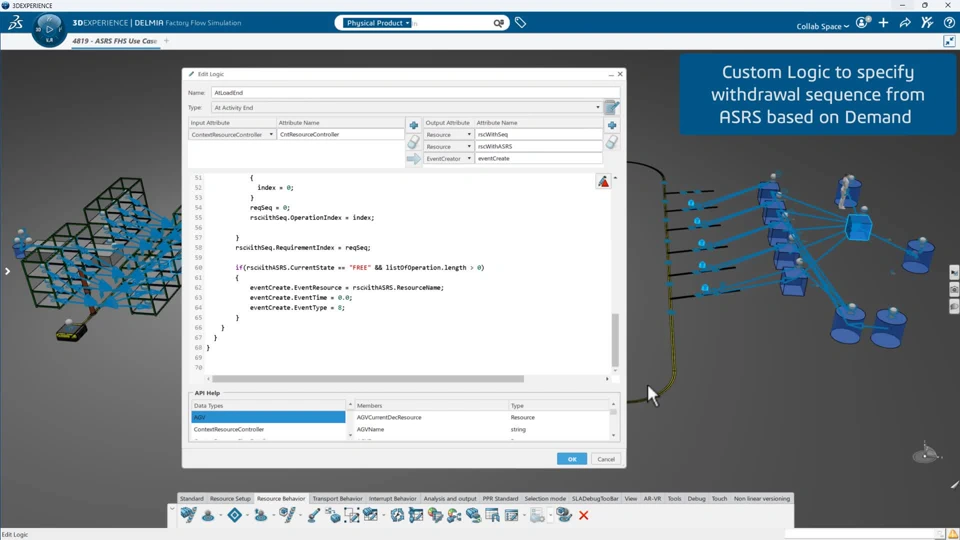
Task: Collapse the bottom toolbar chevron
Action: pyautogui.click(x=172, y=509)
